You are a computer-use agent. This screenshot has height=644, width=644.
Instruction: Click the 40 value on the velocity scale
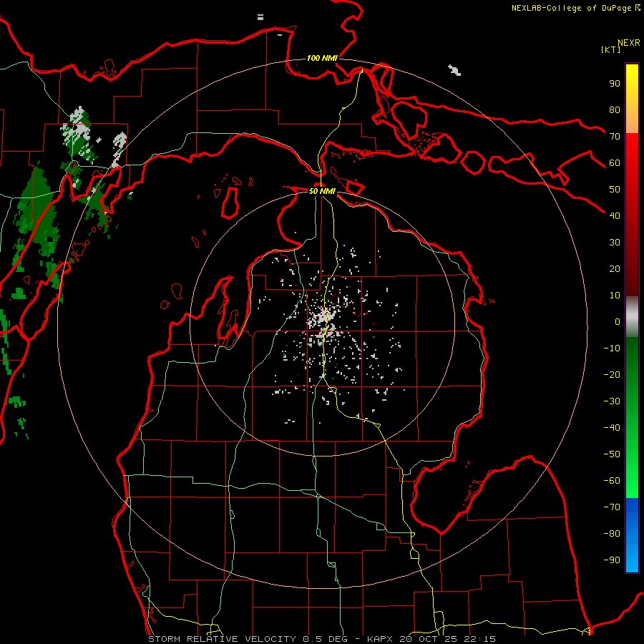pos(615,215)
